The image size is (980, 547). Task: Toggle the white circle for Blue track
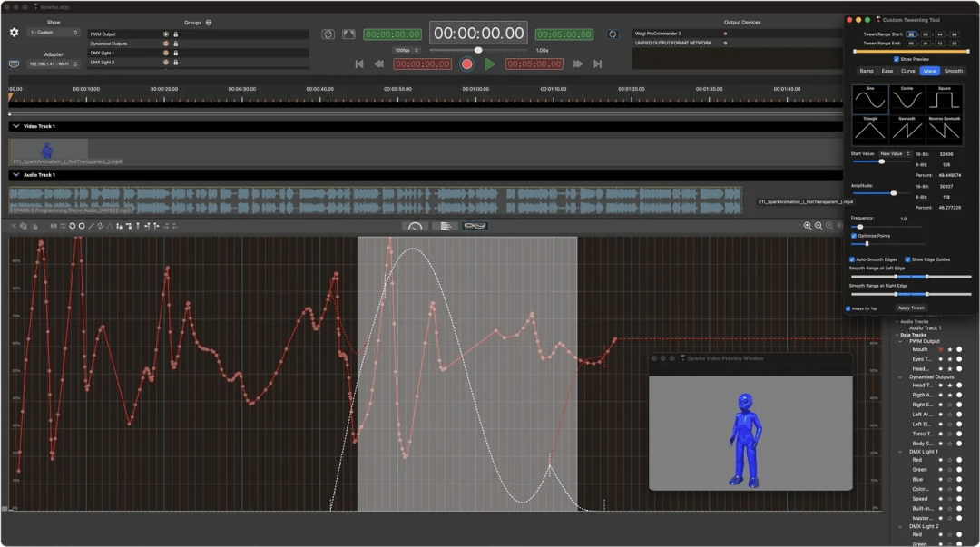pos(959,480)
